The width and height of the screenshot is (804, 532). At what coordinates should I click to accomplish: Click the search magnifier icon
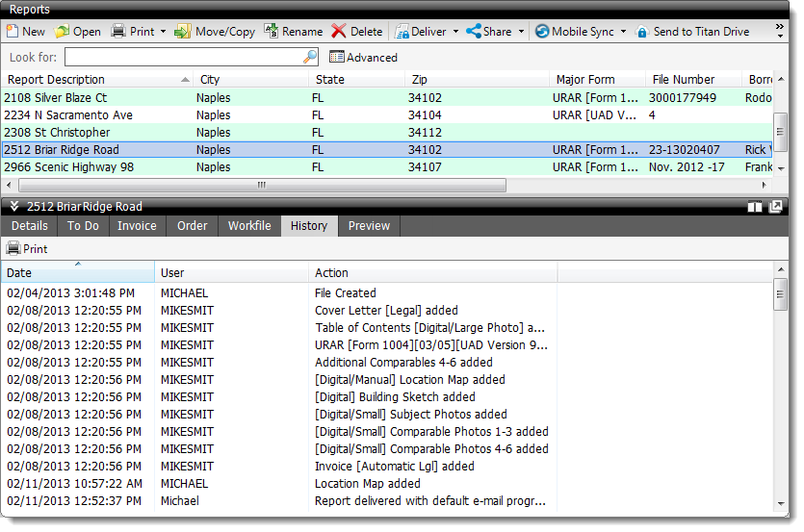310,58
